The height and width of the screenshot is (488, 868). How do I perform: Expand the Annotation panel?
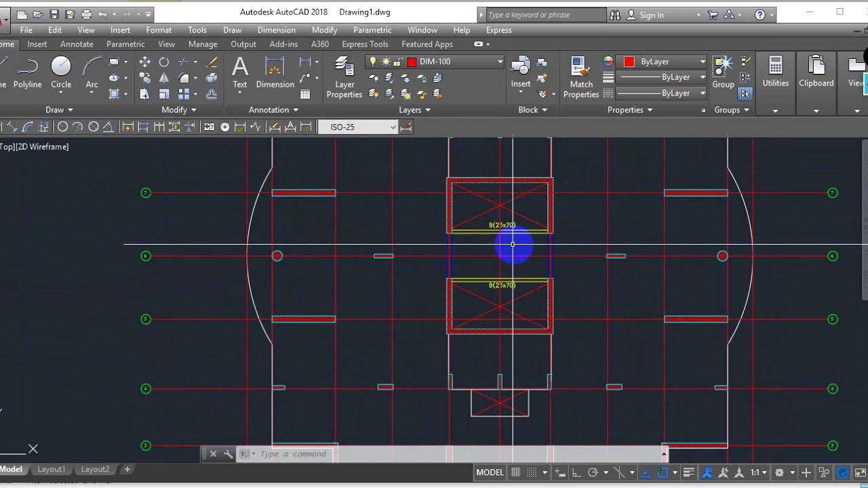[274, 110]
